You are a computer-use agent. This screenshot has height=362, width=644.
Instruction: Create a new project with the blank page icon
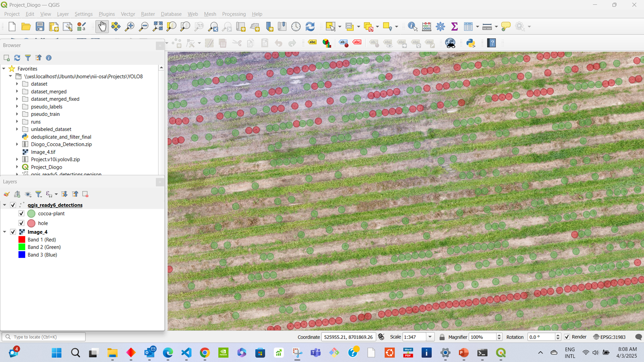pyautogui.click(x=12, y=26)
